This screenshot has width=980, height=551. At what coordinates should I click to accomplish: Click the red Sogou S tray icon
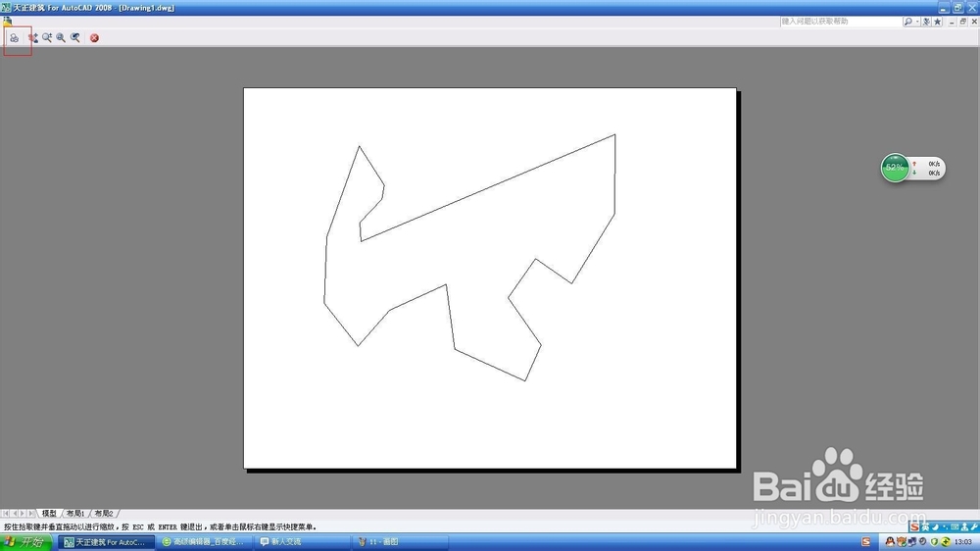(865, 542)
